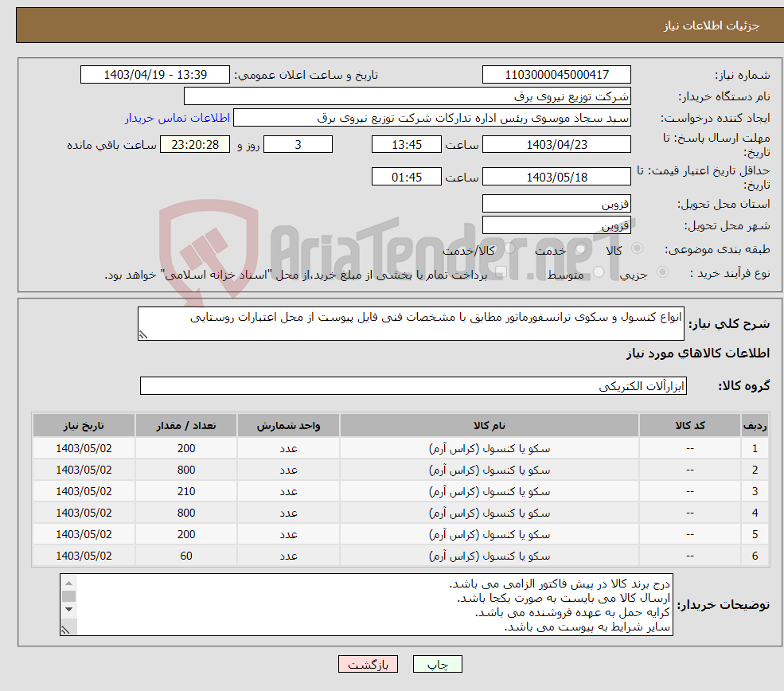Click quantity 200 in row 1
784x691 pixels.
186,448
